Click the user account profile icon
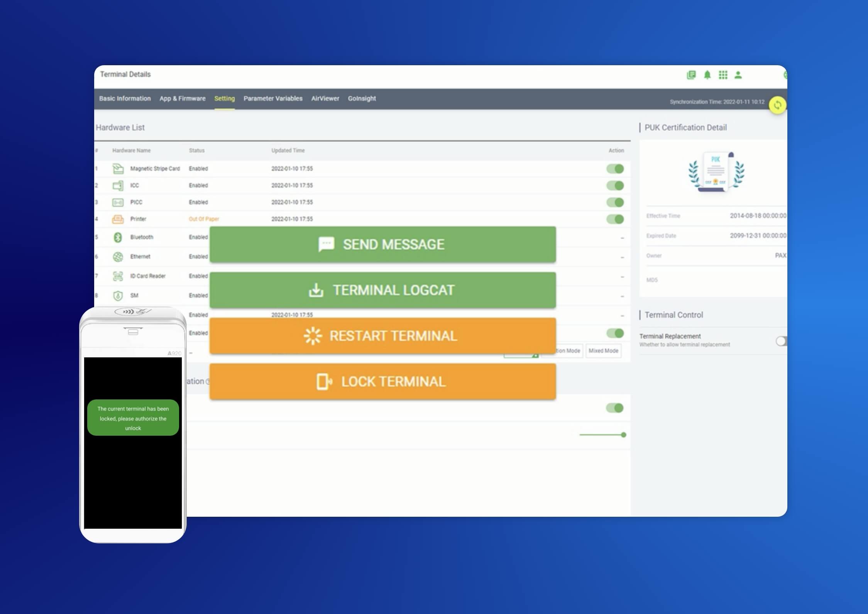The width and height of the screenshot is (868, 614). click(738, 75)
